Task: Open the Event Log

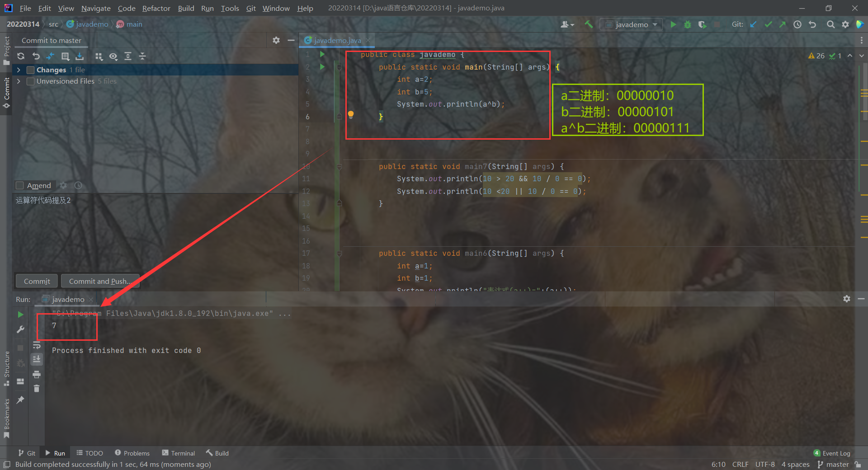Action: pos(832,453)
